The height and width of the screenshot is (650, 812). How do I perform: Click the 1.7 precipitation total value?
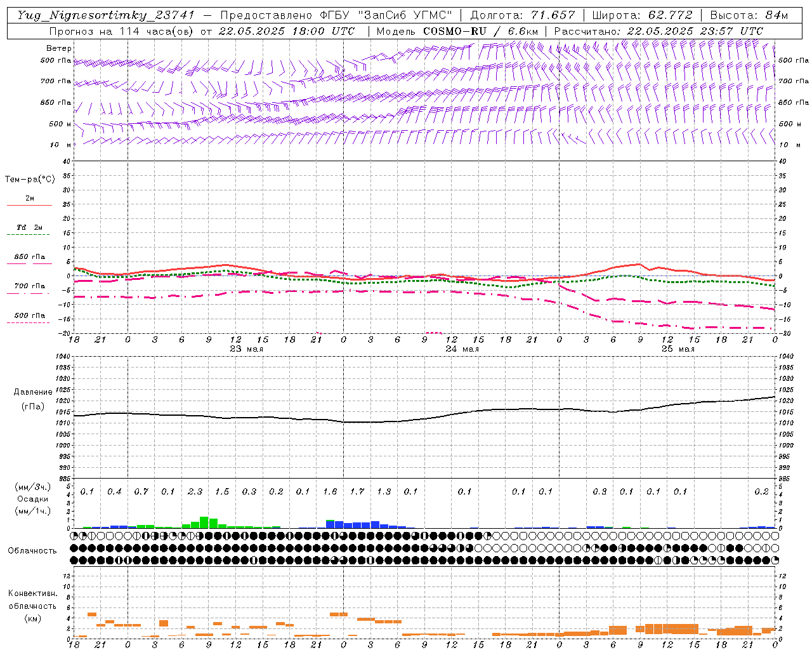coord(357,492)
